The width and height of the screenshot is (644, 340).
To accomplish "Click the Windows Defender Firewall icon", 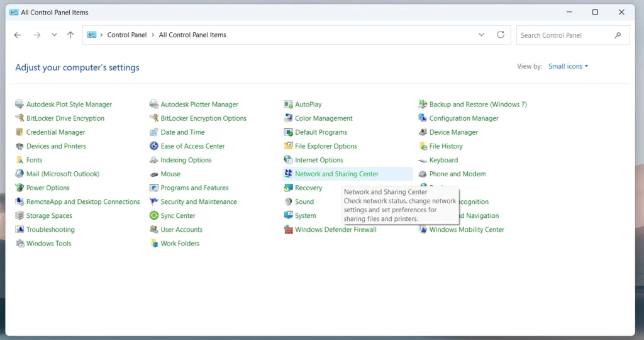I will pos(288,230).
